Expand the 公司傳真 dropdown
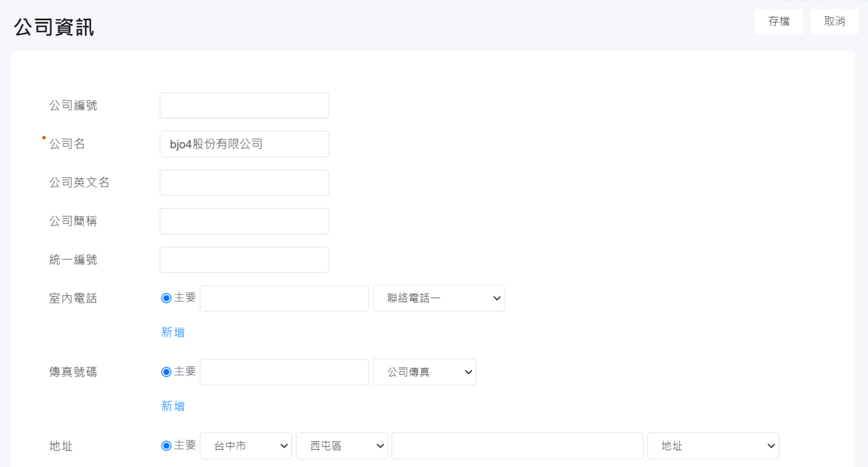Image resolution: width=868 pixels, height=467 pixels. click(424, 372)
